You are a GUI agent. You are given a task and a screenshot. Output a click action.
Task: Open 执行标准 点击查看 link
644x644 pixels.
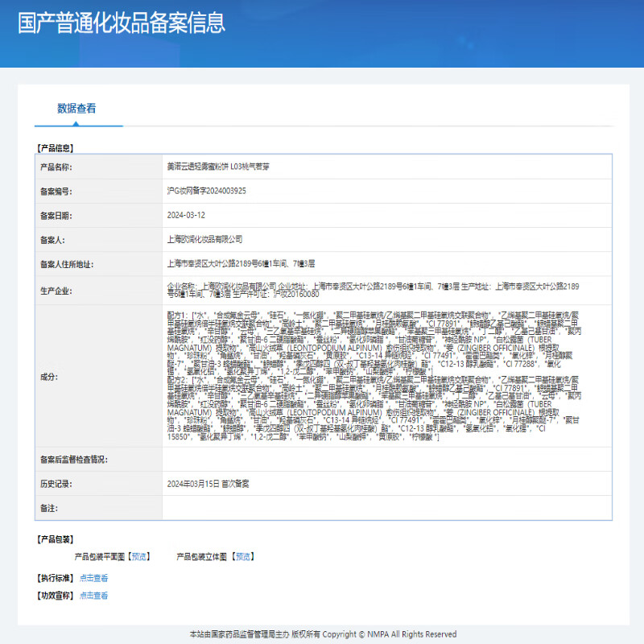[x=93, y=578]
